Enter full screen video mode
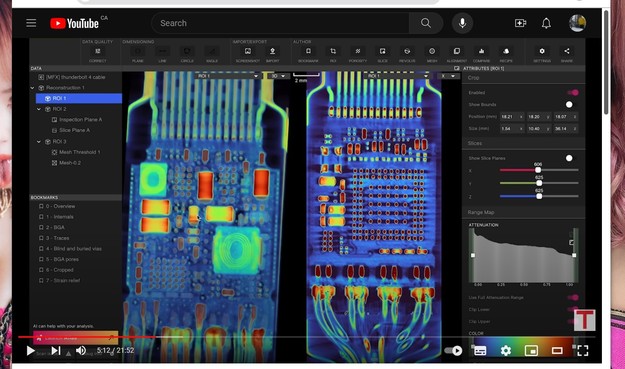The height and width of the screenshot is (369, 625). pyautogui.click(x=582, y=351)
